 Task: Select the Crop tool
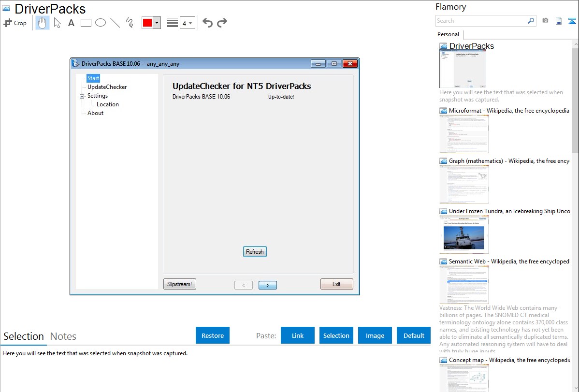(x=15, y=23)
